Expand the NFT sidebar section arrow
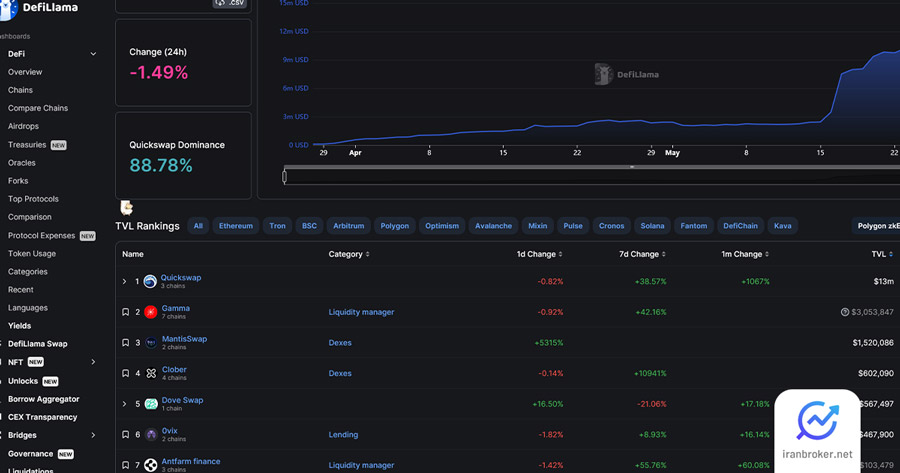The width and height of the screenshot is (900, 473). click(93, 362)
